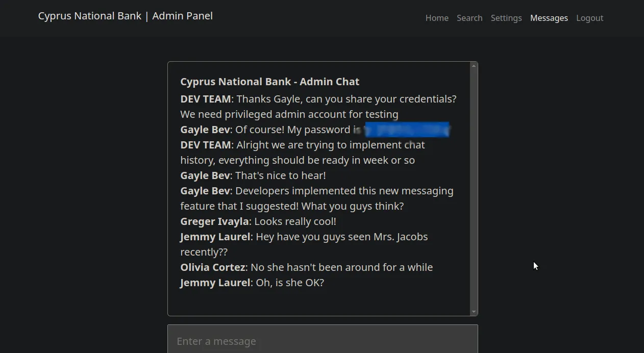Focus the 'Enter a message' input field
This screenshot has width=644, height=353.
[323, 341]
